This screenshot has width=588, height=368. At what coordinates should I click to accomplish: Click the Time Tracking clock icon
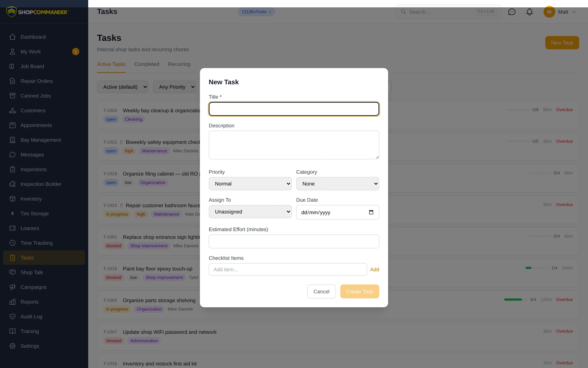click(12, 243)
